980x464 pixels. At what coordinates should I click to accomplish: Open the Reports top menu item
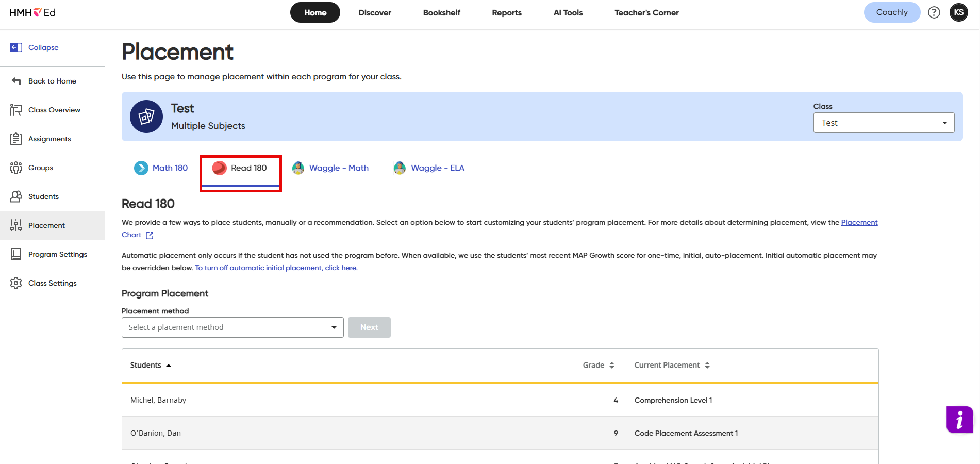(x=507, y=12)
